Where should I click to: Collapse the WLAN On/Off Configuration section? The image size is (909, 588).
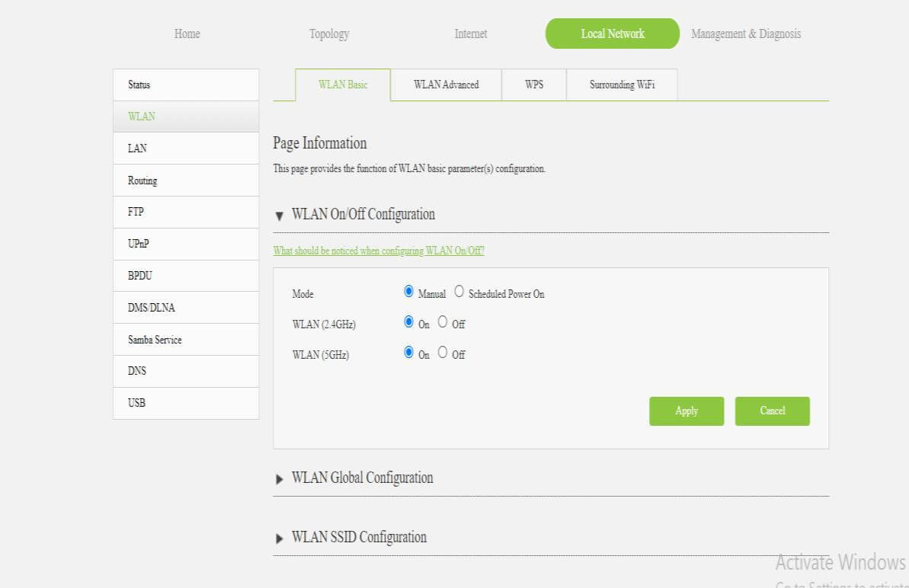coord(279,216)
